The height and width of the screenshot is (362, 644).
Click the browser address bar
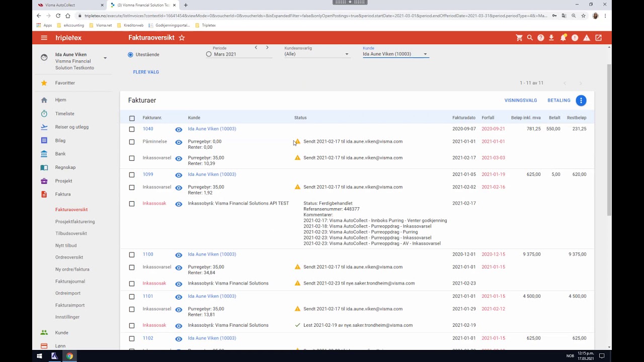click(312, 16)
